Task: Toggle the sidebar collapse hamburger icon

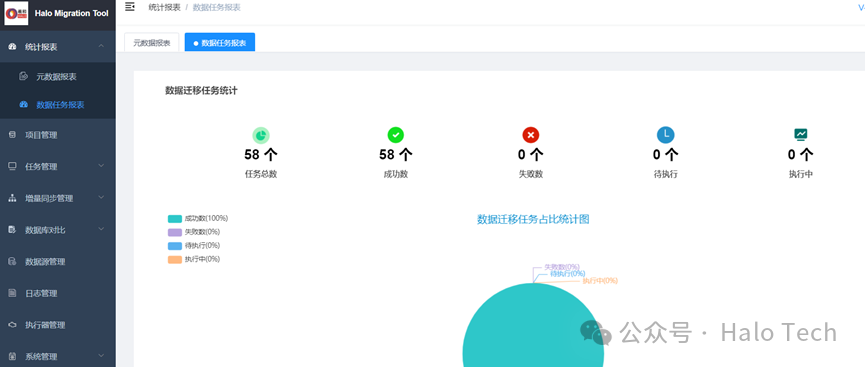Action: tap(130, 7)
